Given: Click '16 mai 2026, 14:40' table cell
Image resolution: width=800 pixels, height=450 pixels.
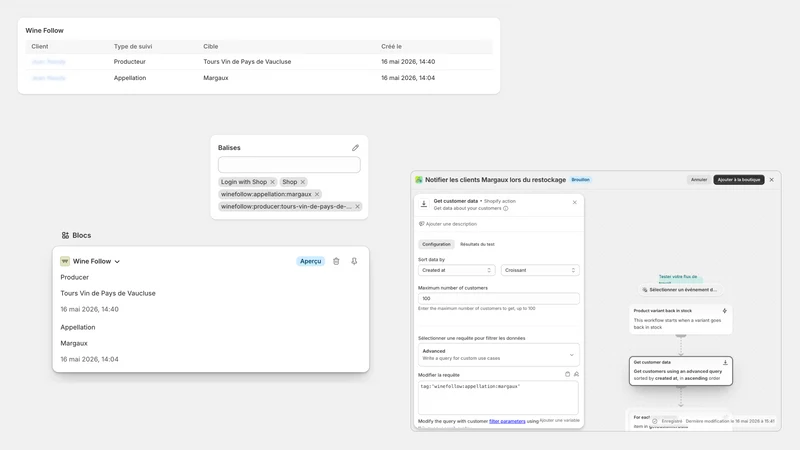Looking at the screenshot, I should [408, 62].
